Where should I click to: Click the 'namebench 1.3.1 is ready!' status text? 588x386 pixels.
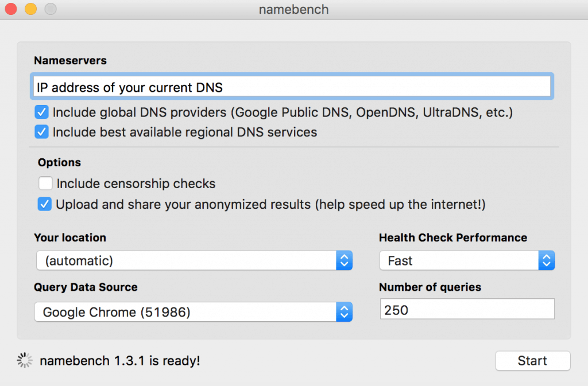click(119, 361)
